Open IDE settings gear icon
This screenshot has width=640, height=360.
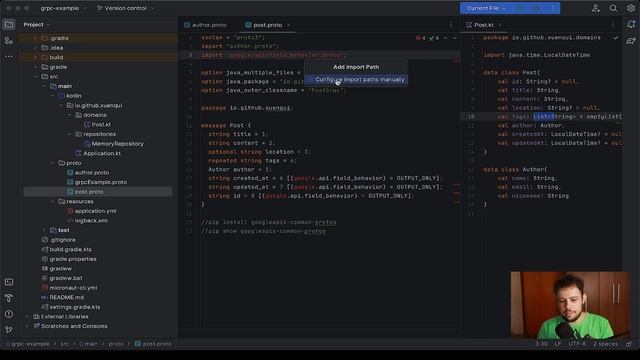pos(631,8)
